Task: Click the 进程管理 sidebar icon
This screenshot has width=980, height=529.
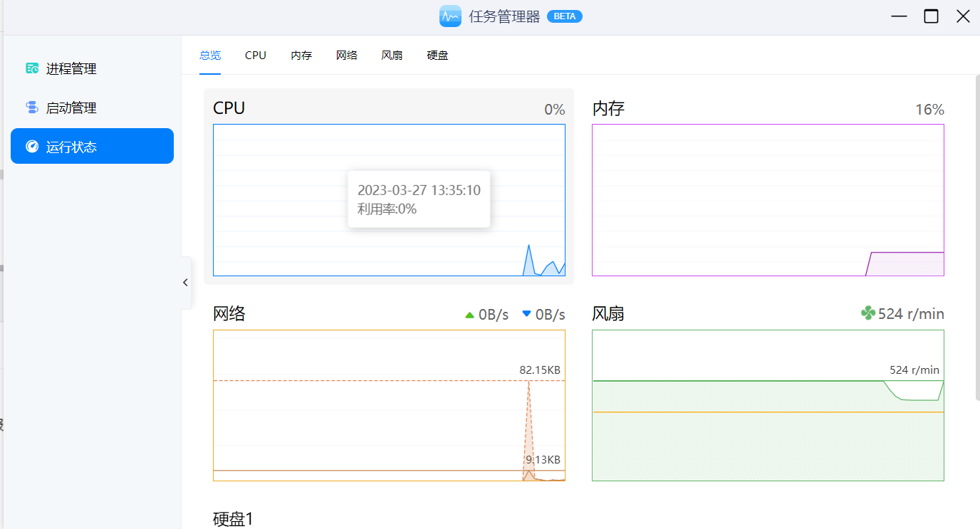Action: pos(32,68)
